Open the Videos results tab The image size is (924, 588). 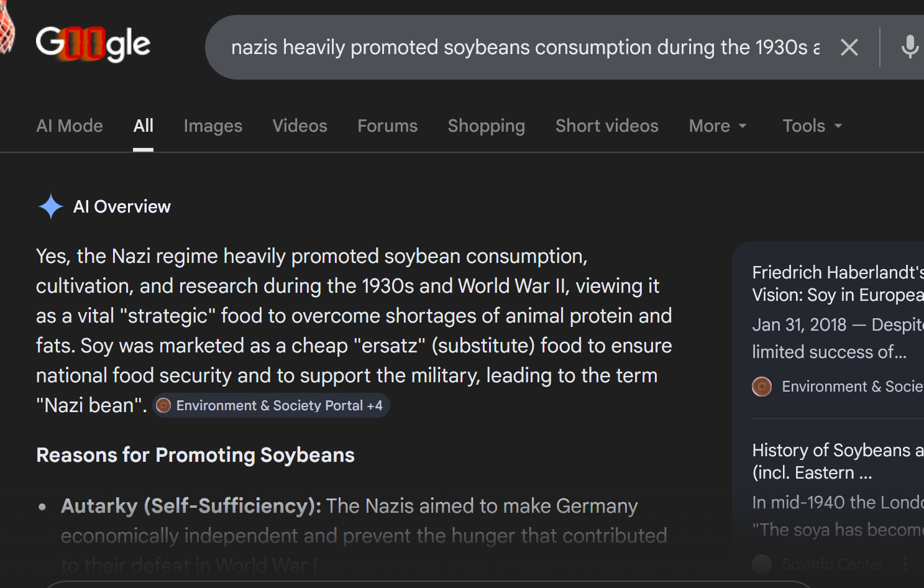coord(300,126)
